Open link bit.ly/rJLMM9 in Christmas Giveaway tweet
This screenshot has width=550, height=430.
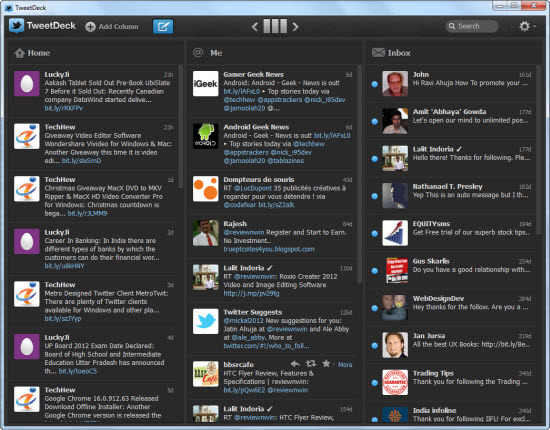(x=87, y=213)
